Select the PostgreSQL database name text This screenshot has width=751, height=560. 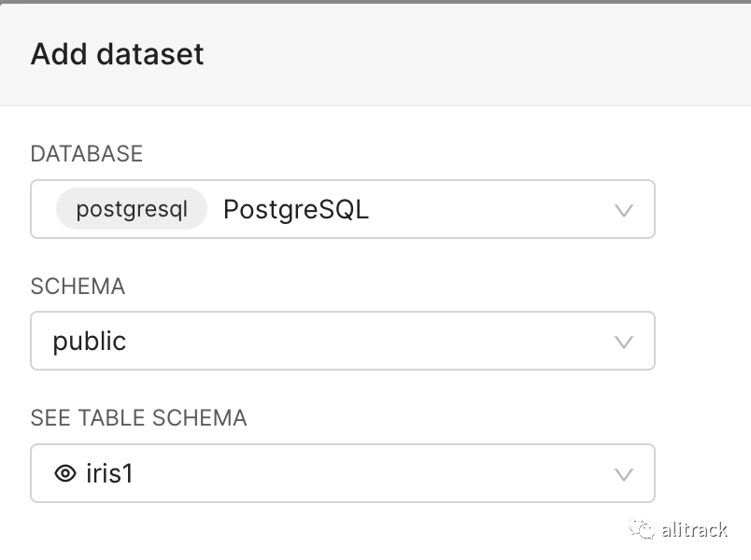296,209
